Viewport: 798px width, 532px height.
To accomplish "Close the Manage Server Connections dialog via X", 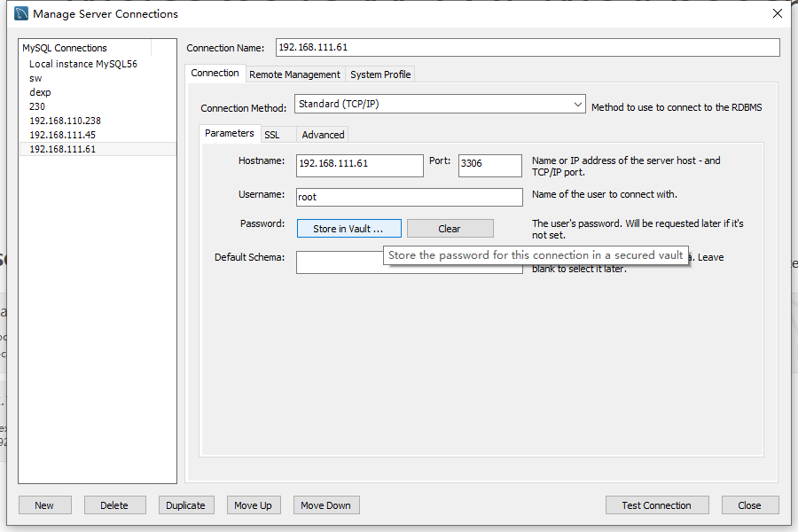I will pyautogui.click(x=777, y=14).
